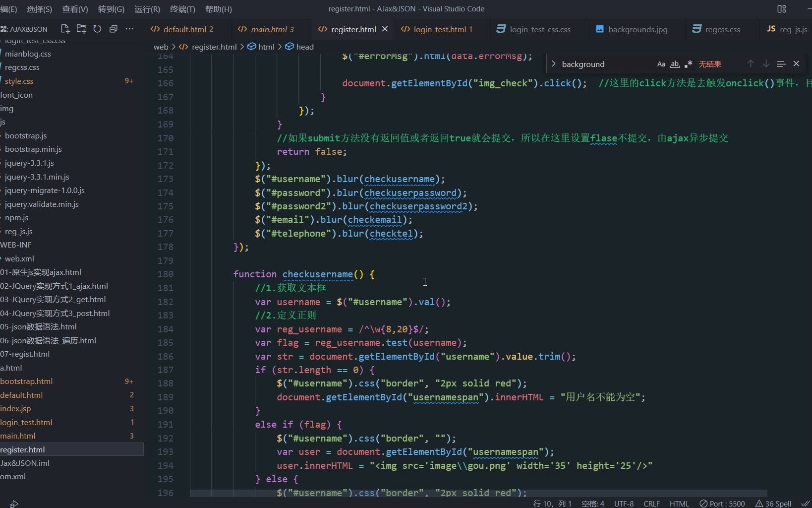This screenshot has width=812, height=508.
Task: Refresh the explorer file tree
Action: click(97, 29)
